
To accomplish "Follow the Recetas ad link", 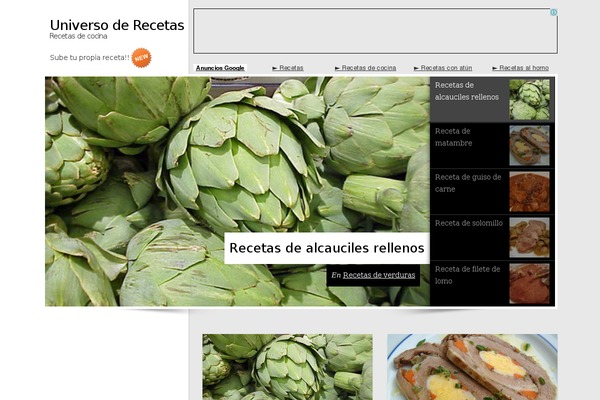I will [288, 68].
